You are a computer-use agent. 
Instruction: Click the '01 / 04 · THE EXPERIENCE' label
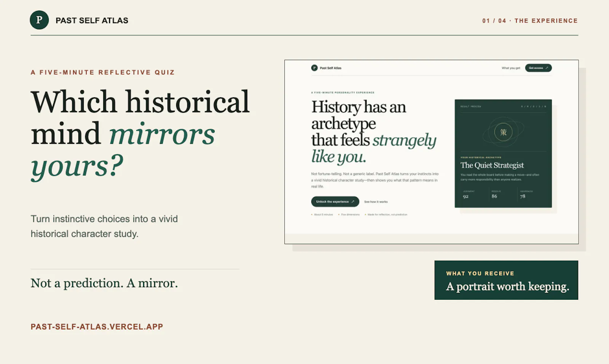coord(530,21)
